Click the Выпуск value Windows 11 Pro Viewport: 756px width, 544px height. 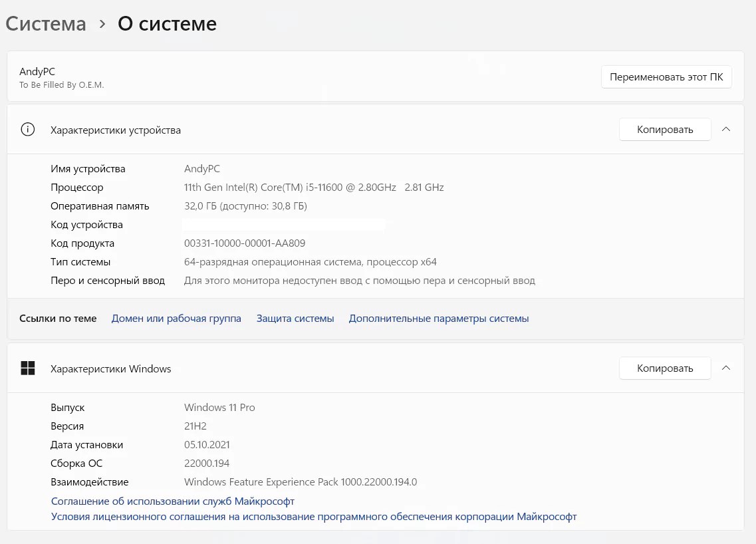pyautogui.click(x=219, y=408)
